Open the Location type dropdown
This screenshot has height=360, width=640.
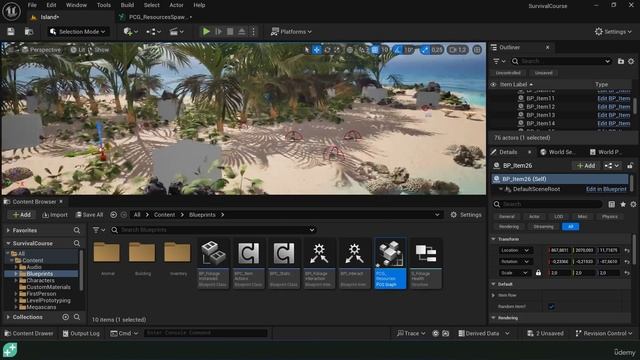point(515,250)
